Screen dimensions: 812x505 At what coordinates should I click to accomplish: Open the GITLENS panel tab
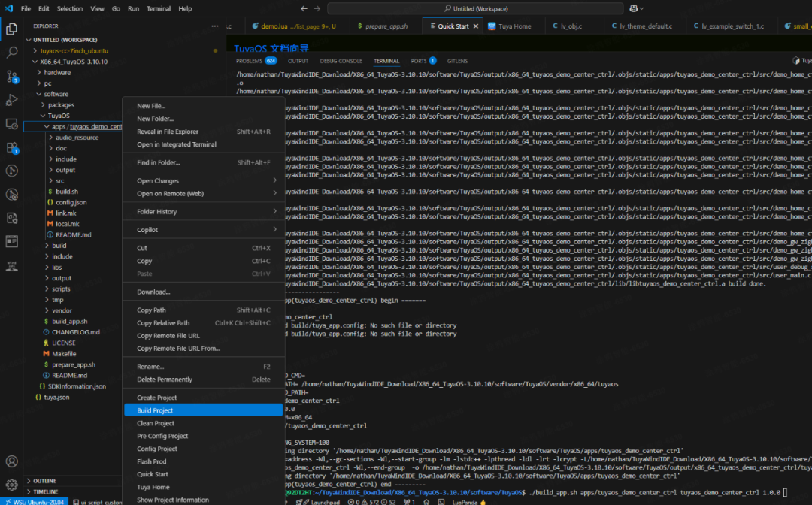(x=457, y=61)
